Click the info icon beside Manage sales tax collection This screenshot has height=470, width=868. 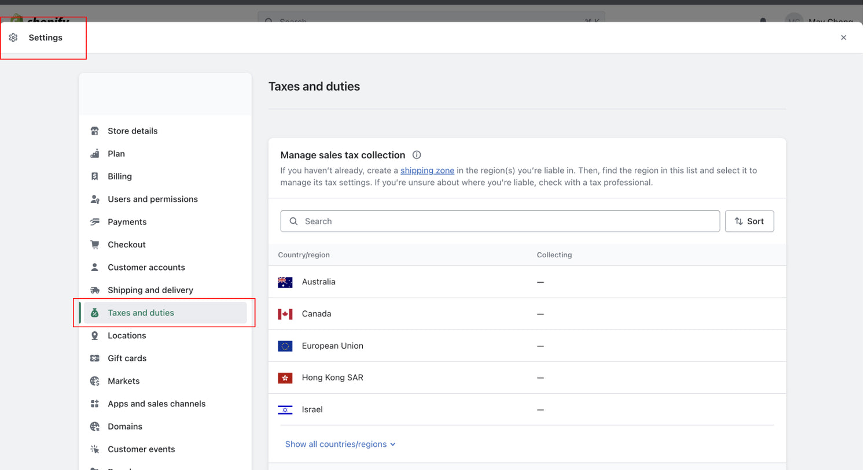pos(417,155)
